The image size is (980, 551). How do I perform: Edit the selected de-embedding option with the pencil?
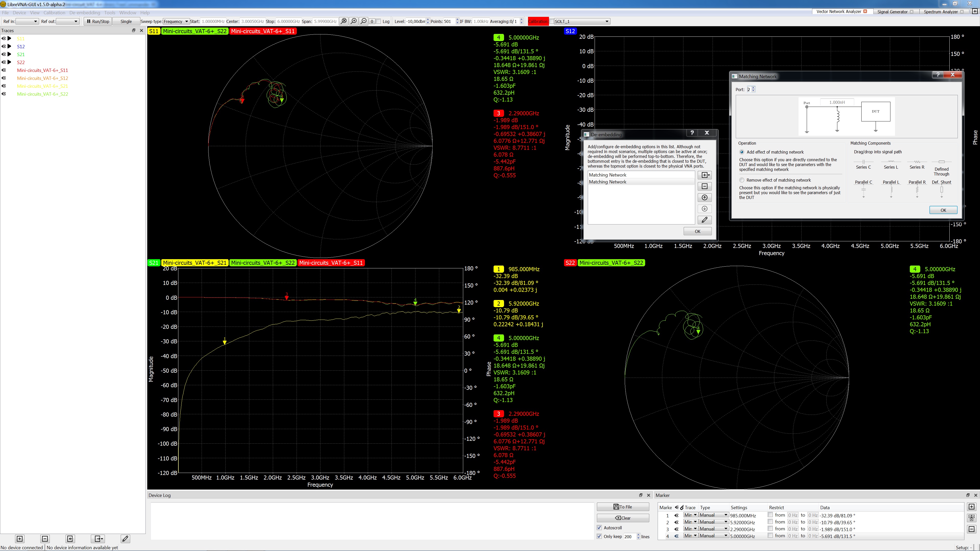coord(704,220)
